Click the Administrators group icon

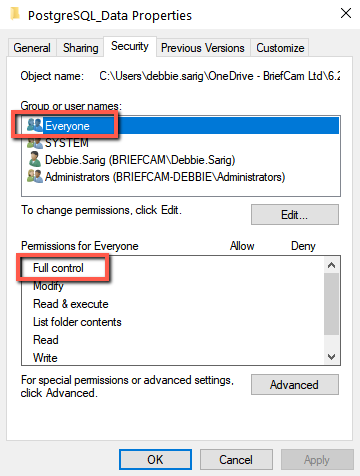pos(35,176)
